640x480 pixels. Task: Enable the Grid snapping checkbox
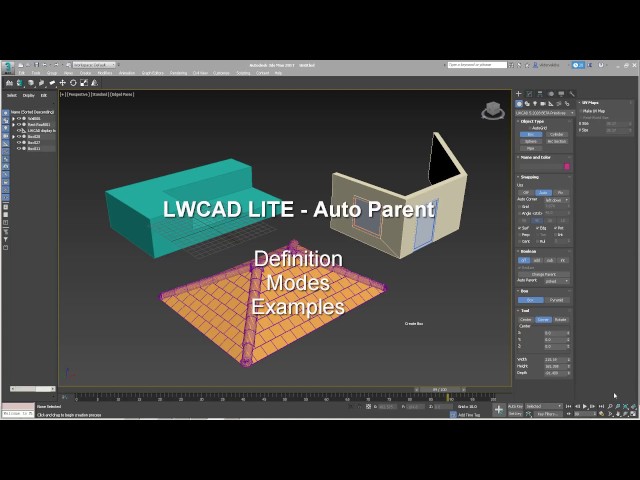tap(520, 207)
